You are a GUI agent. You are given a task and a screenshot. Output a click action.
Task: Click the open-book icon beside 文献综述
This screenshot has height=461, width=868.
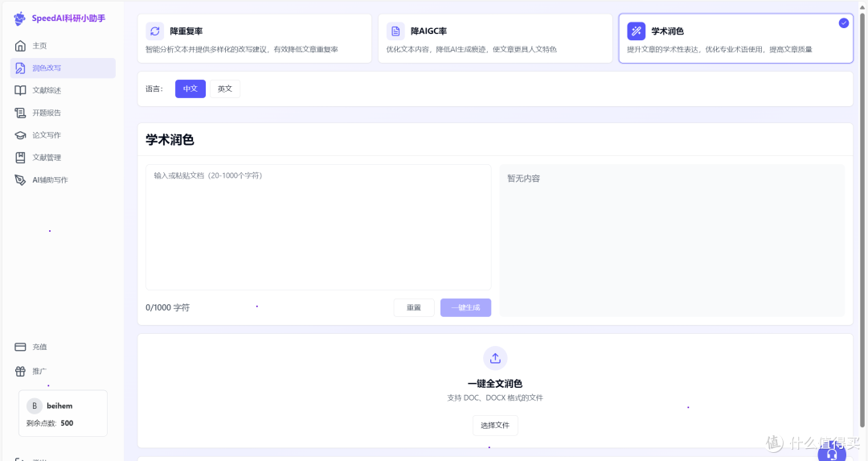pos(20,90)
